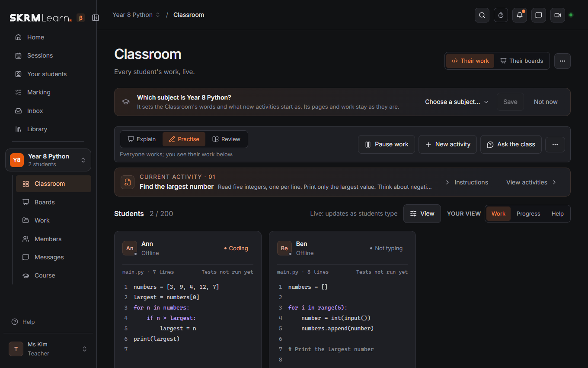Click the Classroom breadcrumb text
This screenshot has width=588, height=368.
click(x=189, y=15)
